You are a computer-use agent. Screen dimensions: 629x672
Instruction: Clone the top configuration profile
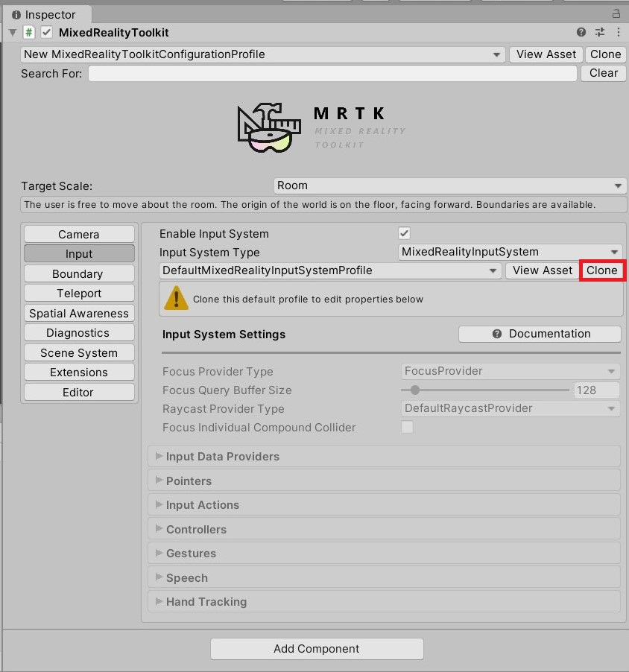click(x=605, y=54)
